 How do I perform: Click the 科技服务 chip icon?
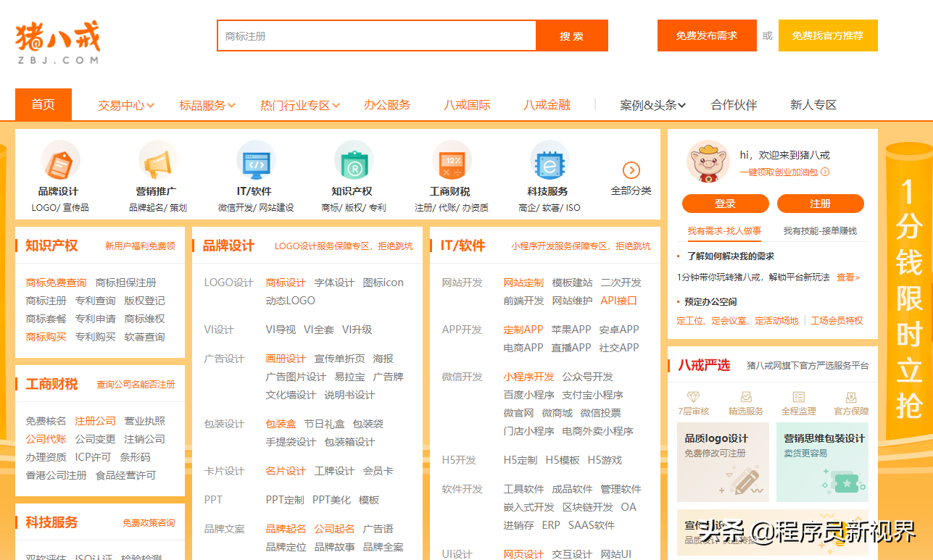point(549,161)
